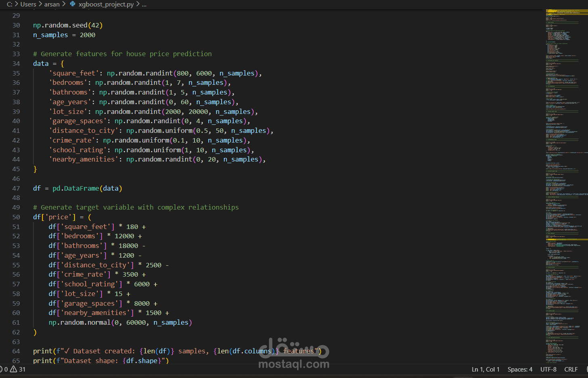The width and height of the screenshot is (588, 378).
Task: Click on 'distance_to_city' key in data dict
Action: (x=84, y=130)
